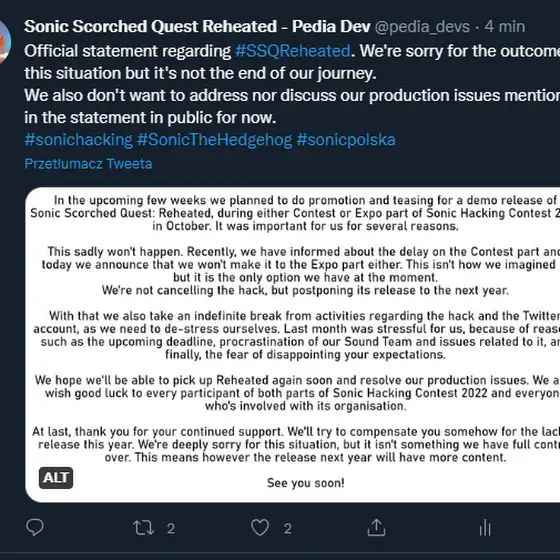The width and height of the screenshot is (560, 560).
Task: Open the Pedia Dev profile avatar
Action: (4, 42)
